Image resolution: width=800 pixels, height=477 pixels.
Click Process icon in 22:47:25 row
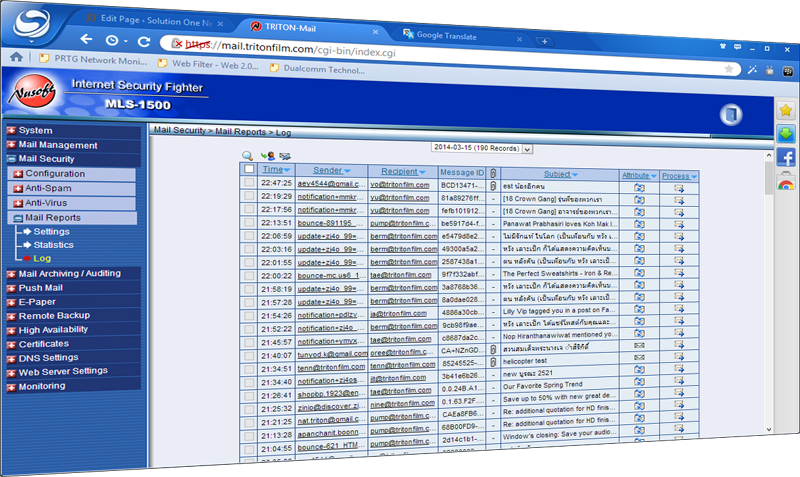[679, 188]
